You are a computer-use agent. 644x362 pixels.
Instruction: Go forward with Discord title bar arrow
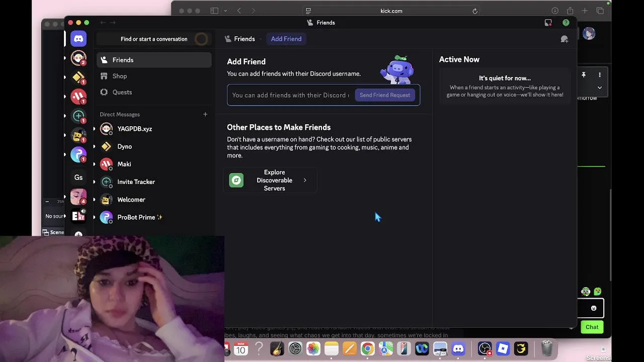113,23
